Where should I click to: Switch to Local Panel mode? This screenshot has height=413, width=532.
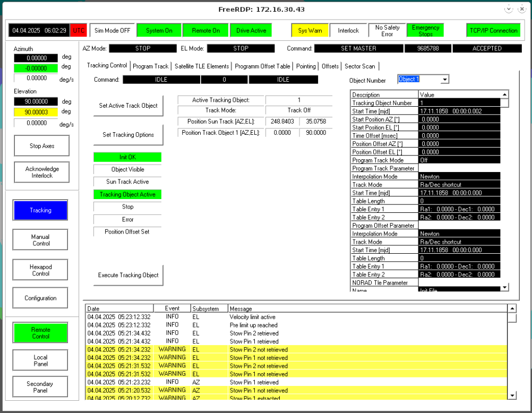(x=40, y=360)
